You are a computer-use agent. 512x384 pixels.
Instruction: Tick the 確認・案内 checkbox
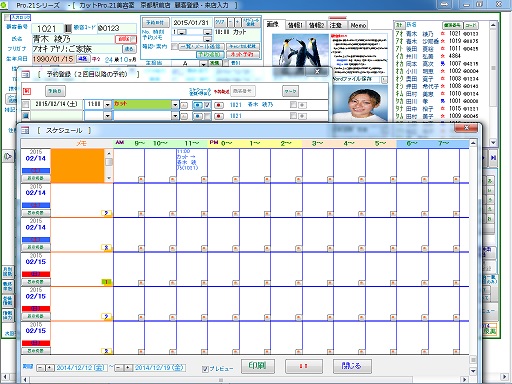coord(174,46)
